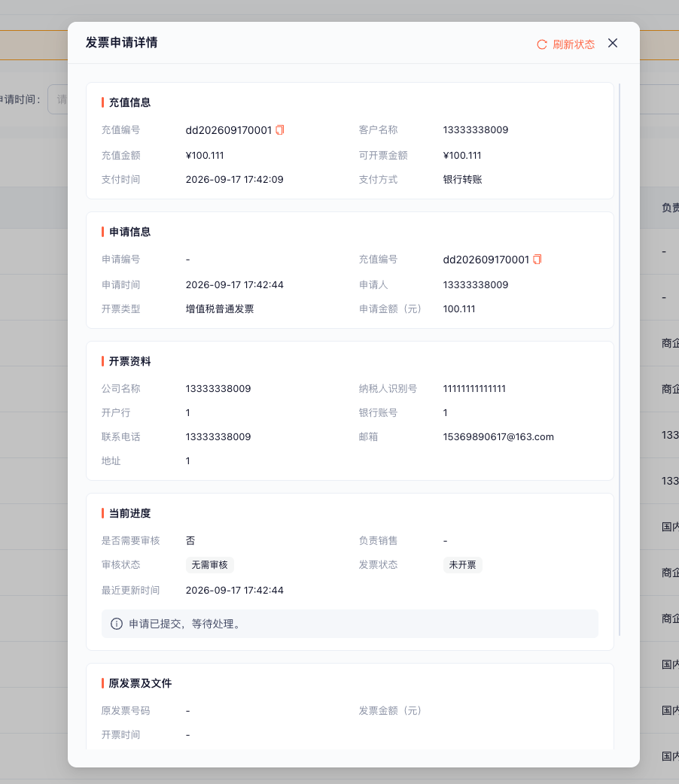Click the info icon beside 申请已提交
Image resolution: width=679 pixels, height=784 pixels.
(117, 624)
